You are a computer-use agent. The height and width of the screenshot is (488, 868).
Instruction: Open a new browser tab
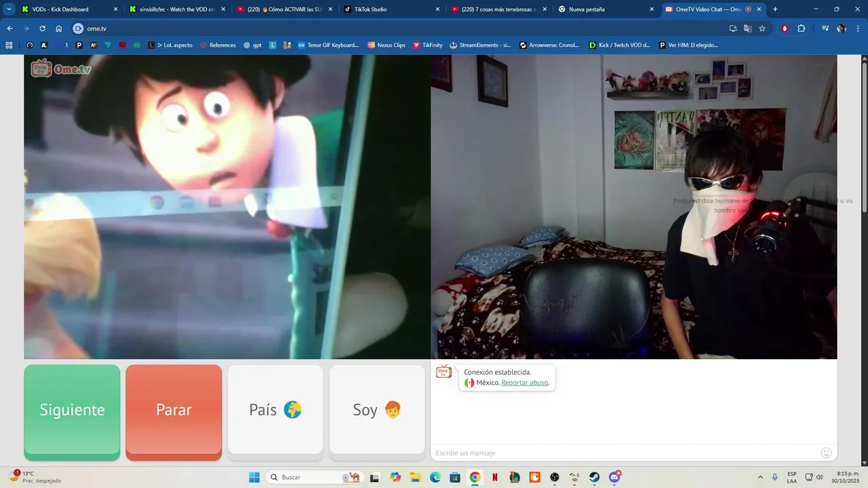(x=775, y=9)
